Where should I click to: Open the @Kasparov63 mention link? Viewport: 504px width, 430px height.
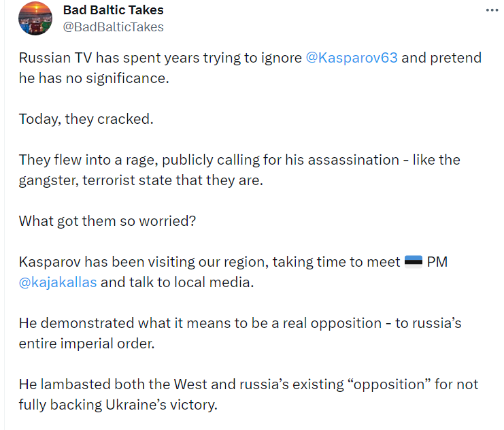(x=352, y=58)
